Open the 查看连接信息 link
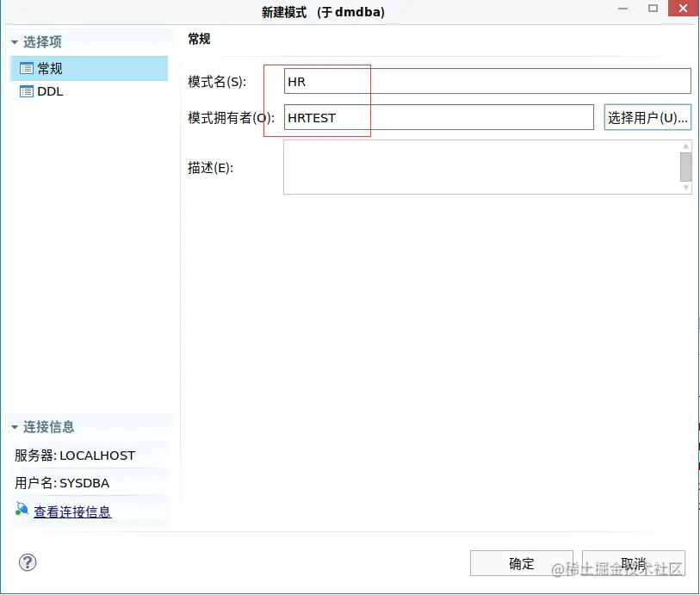 click(72, 510)
